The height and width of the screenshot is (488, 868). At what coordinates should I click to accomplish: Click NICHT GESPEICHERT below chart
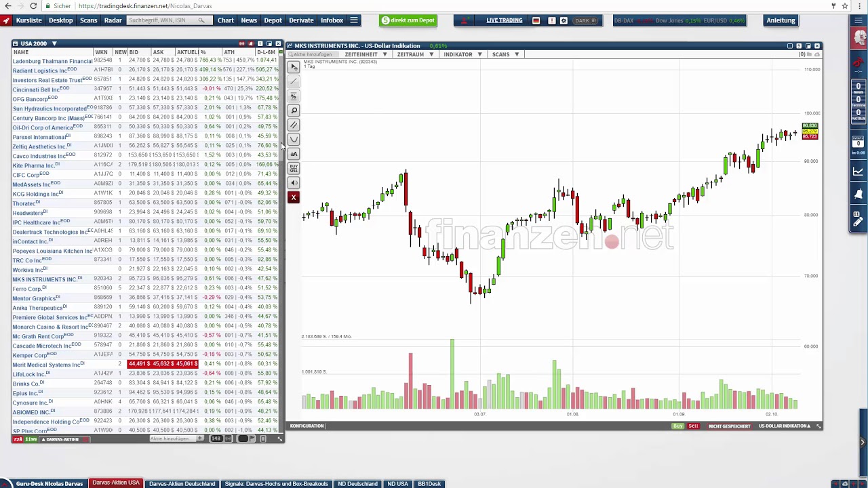[x=730, y=426]
